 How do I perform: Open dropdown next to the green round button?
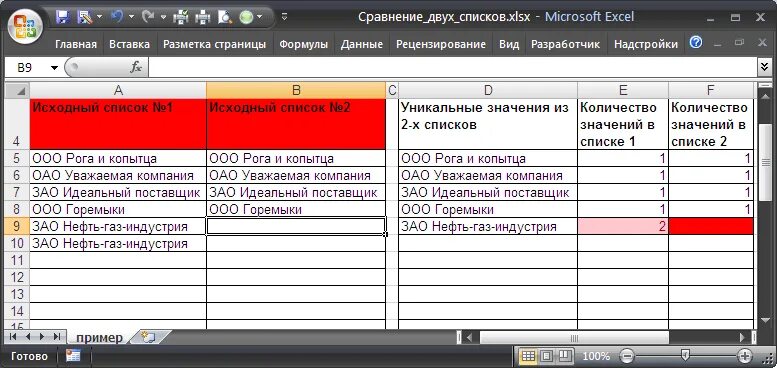[x=261, y=17]
